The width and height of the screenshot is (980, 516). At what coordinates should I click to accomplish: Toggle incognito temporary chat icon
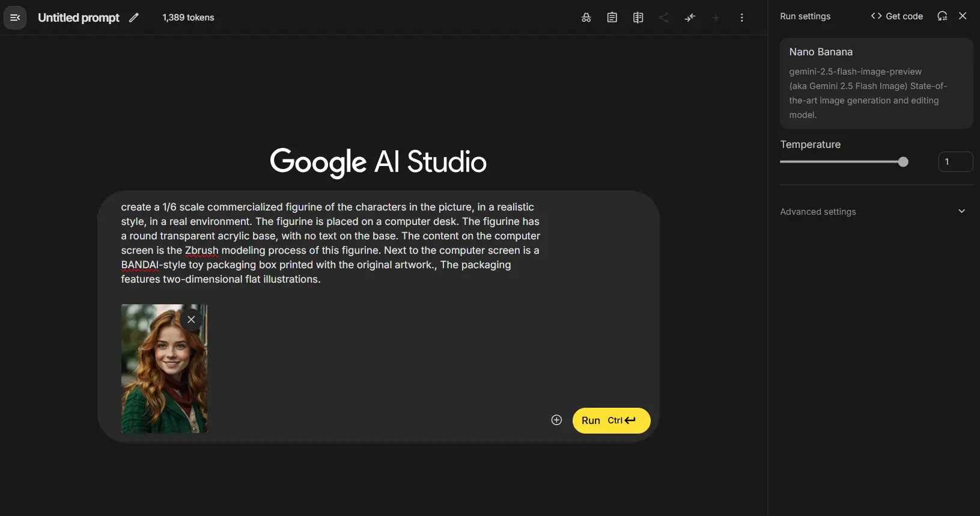click(586, 17)
